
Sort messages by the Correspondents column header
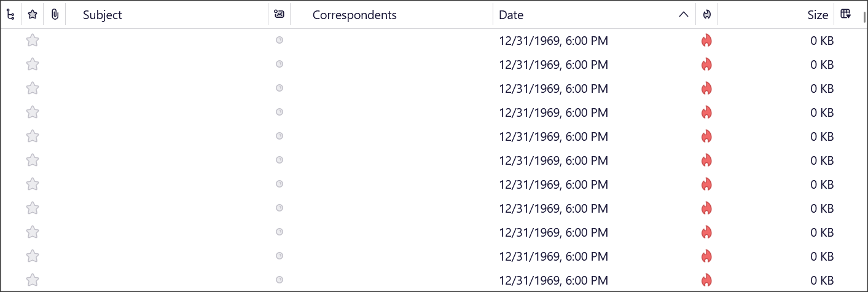(x=354, y=15)
